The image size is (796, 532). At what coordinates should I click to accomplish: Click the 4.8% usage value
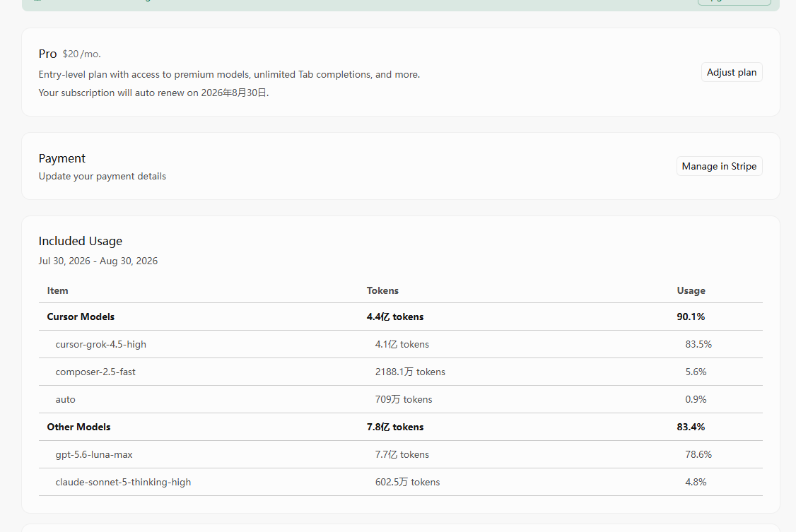click(x=696, y=482)
